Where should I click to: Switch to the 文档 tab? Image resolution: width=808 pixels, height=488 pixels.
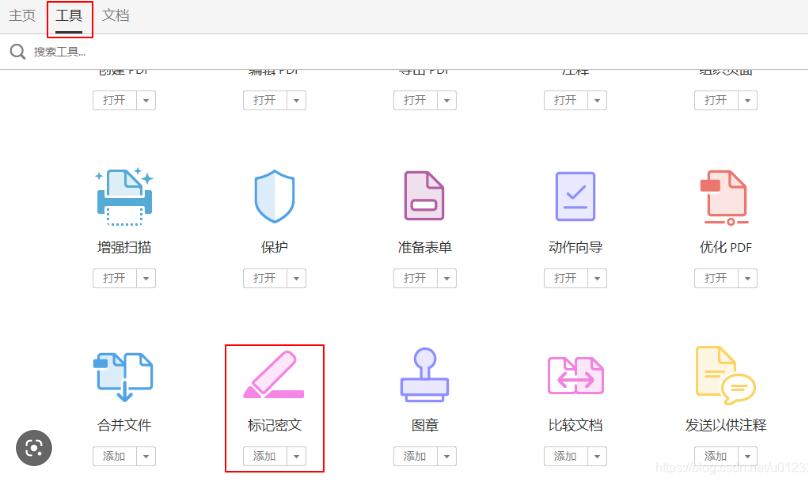point(115,15)
